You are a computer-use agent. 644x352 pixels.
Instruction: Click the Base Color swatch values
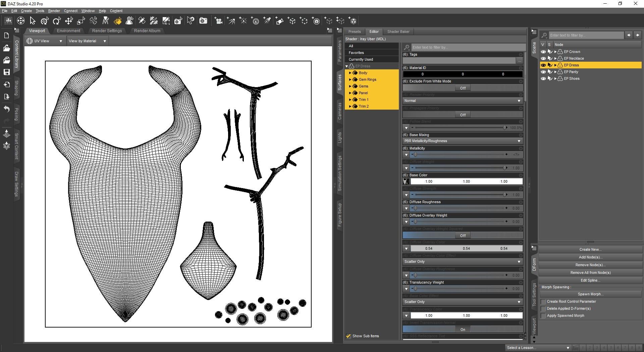click(466, 181)
